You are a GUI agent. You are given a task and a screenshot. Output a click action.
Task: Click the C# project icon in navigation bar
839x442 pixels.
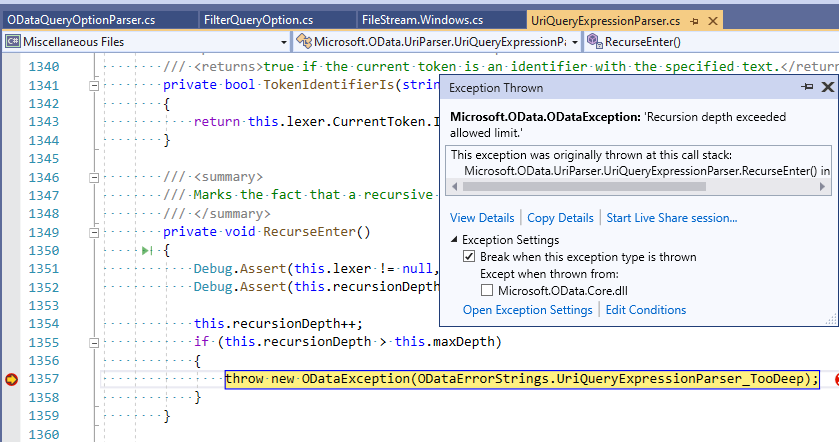(13, 41)
